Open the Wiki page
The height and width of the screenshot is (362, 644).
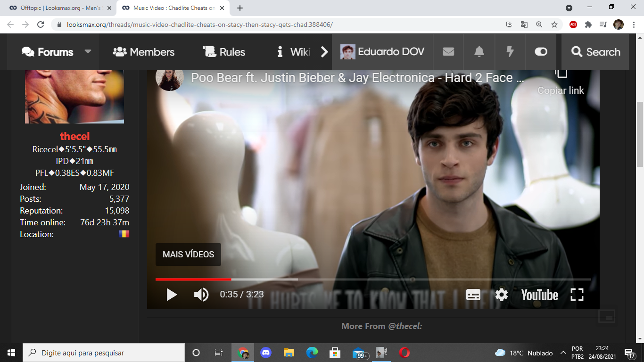coord(294,52)
